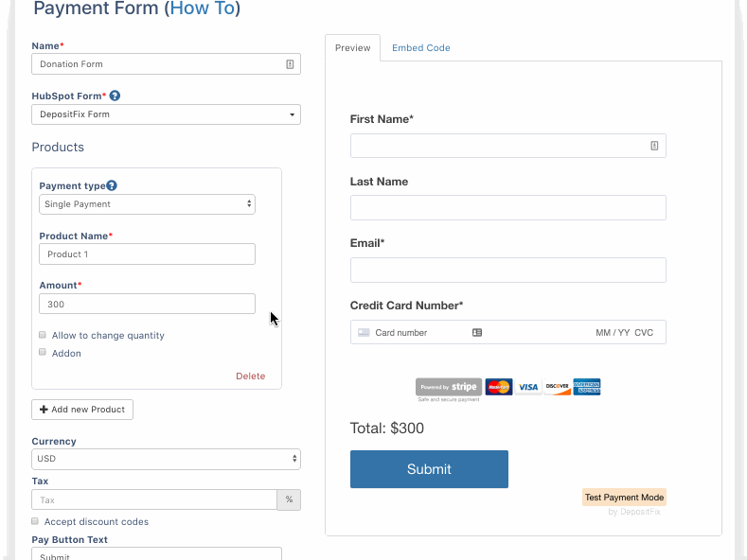Open the HubSpot Form dropdown
747x560 pixels.
[166, 114]
